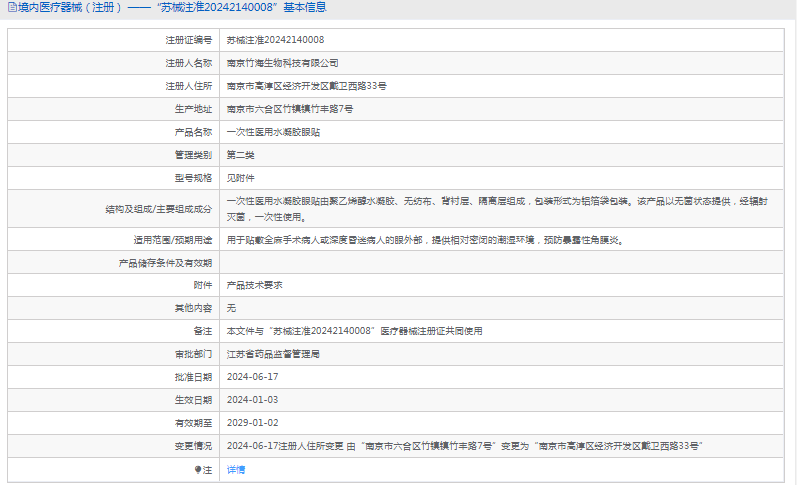
Task: Click the bullet icon beside the 注 label
Action: tap(197, 470)
